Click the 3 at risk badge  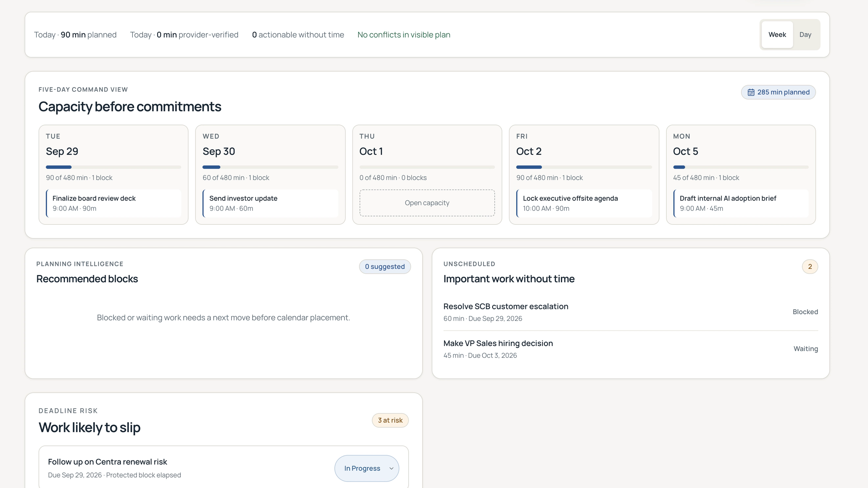tap(390, 420)
